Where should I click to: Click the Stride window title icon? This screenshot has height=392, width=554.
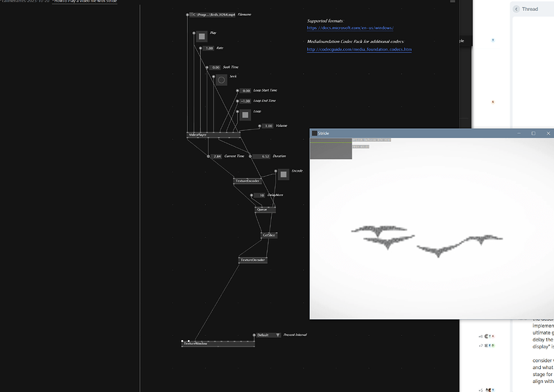click(x=315, y=134)
